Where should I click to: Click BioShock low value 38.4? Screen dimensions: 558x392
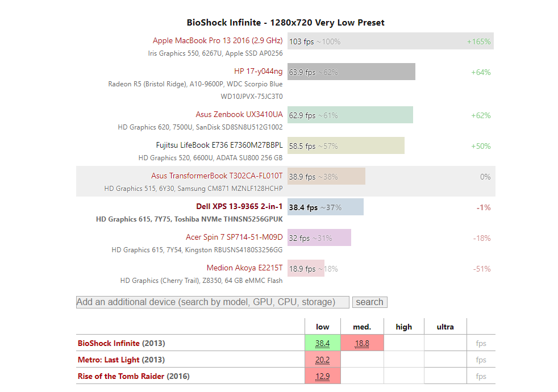click(322, 343)
